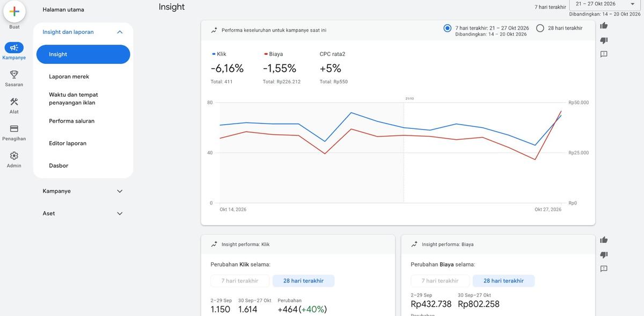The image size is (644, 316).
Task: Collapse Insight dan laporan section
Action: pyautogui.click(x=120, y=32)
